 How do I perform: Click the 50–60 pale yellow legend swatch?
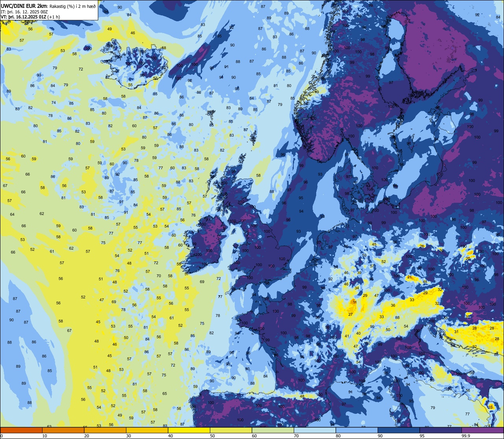[x=231, y=430]
